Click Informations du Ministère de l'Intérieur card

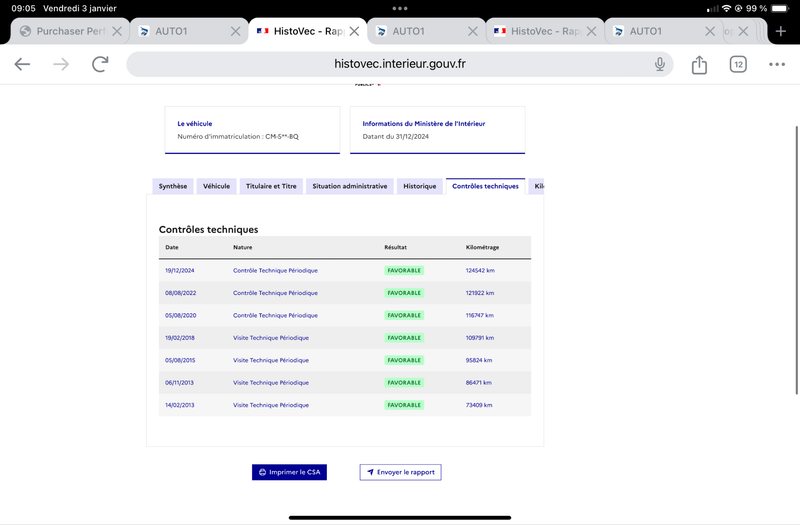pyautogui.click(x=437, y=130)
